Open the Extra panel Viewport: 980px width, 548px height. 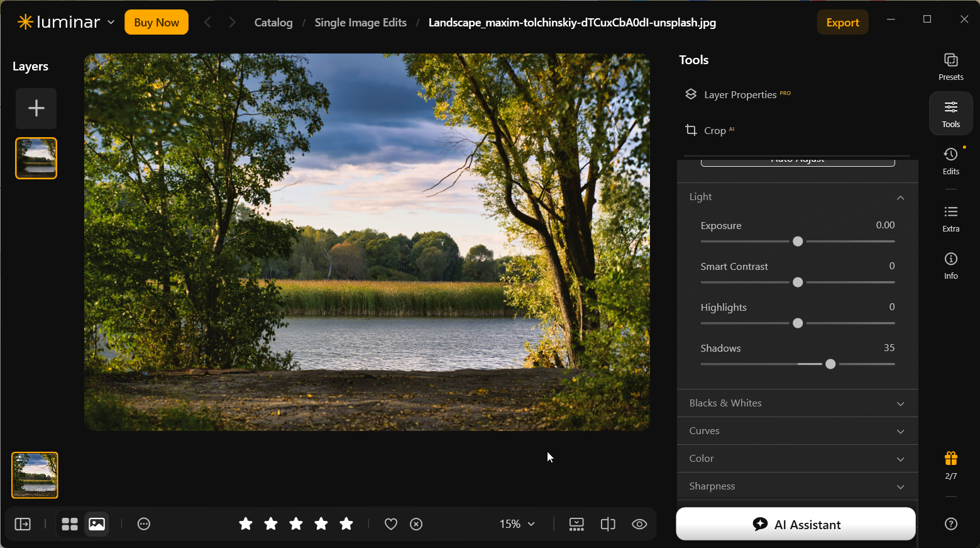pos(950,218)
